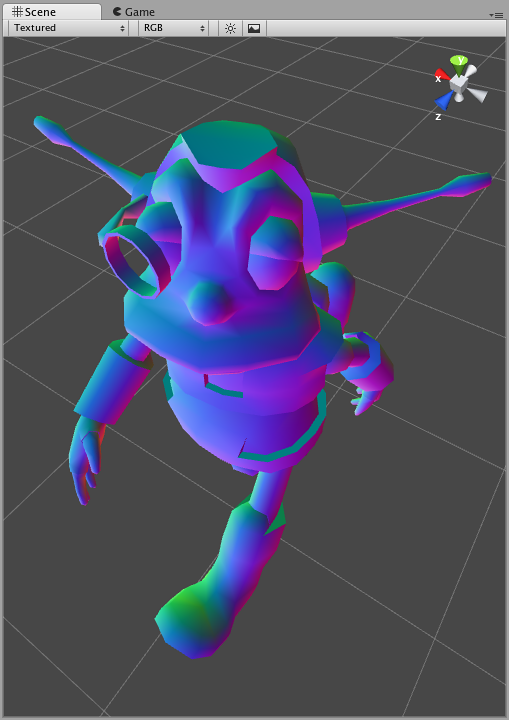Click the blue Z axis cone on gizmo
The width and height of the screenshot is (509, 720).
(x=444, y=100)
